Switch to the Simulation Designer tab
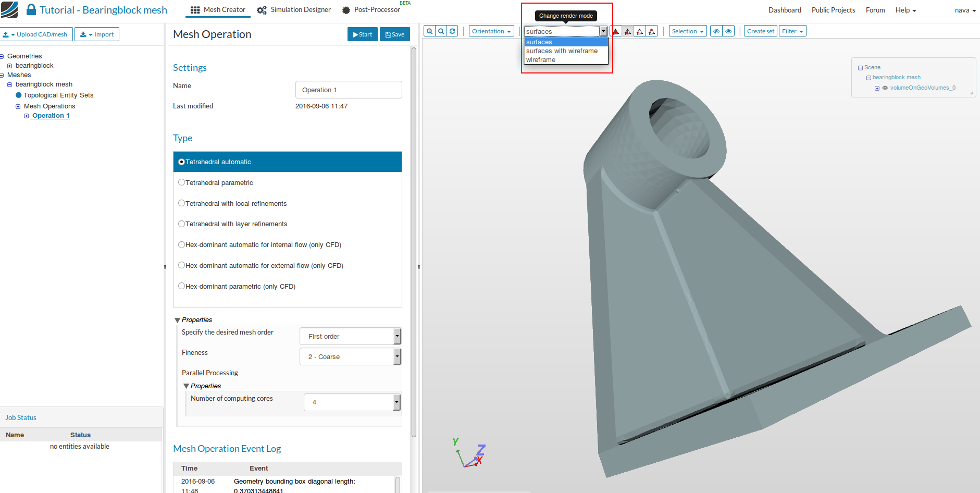This screenshot has height=493, width=980. [294, 10]
